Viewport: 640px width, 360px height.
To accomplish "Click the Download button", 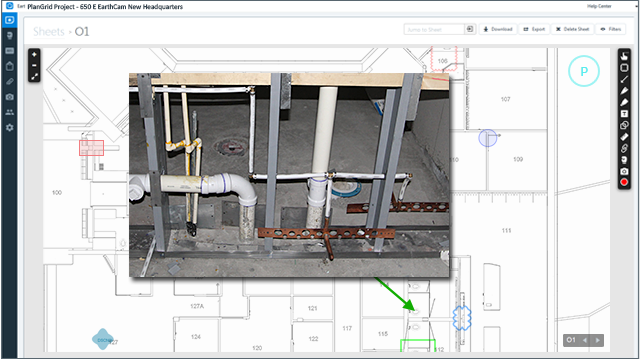I will coord(498,29).
